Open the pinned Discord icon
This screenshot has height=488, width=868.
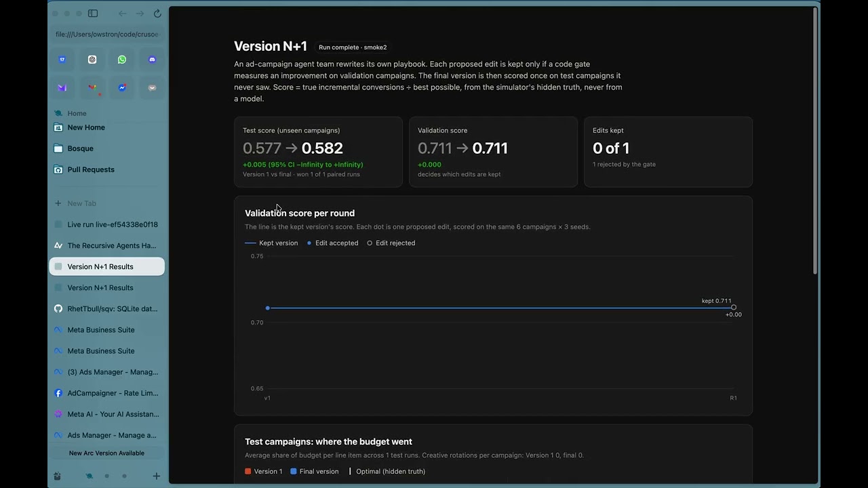tap(152, 60)
